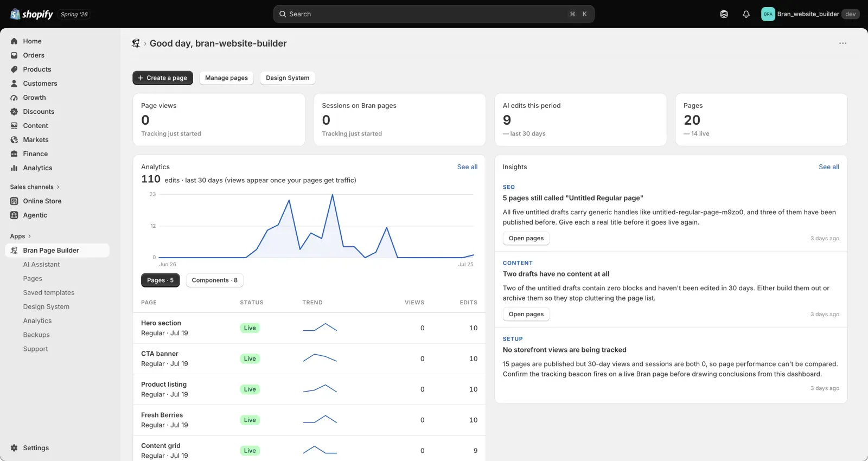
Task: Switch to the Components · 8 tab
Action: point(215,280)
